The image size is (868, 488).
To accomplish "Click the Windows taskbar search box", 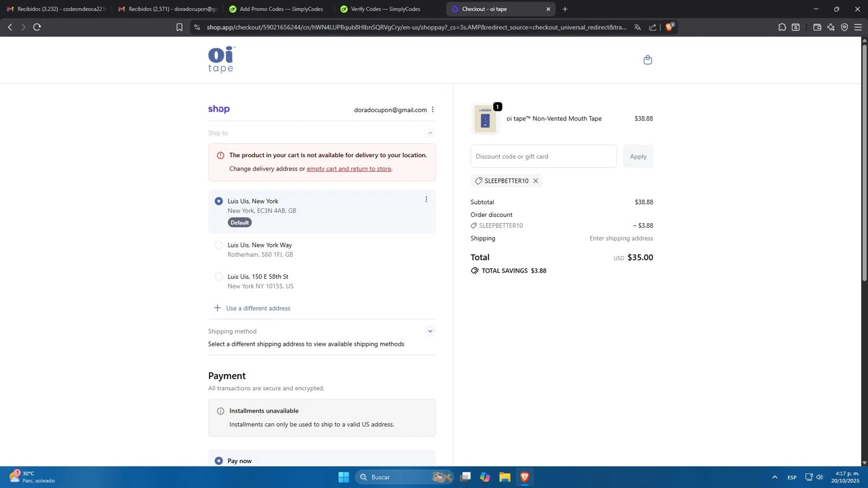I will (404, 477).
